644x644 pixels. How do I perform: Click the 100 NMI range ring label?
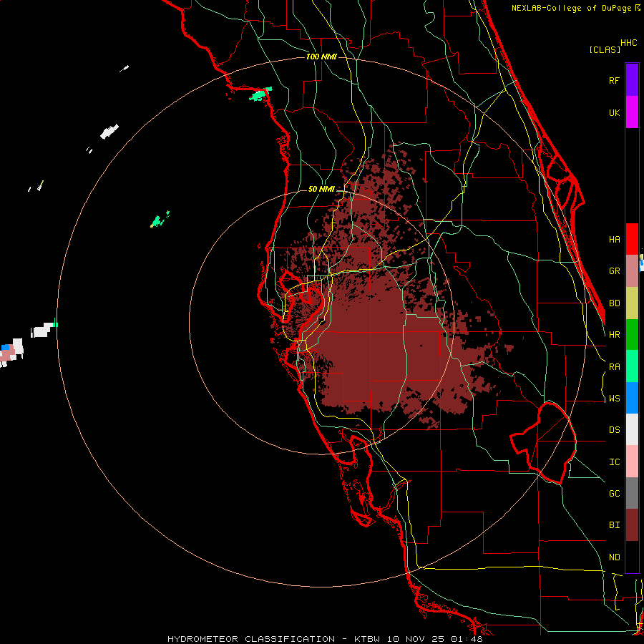[x=321, y=57]
